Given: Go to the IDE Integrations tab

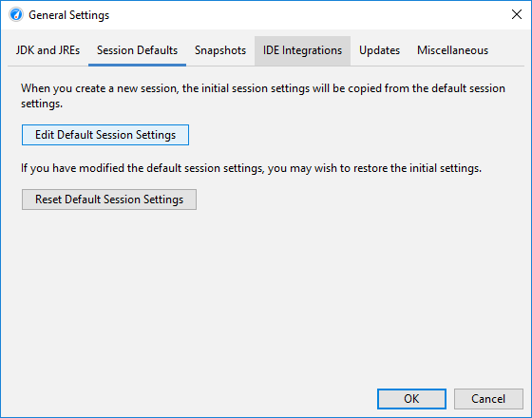Looking at the screenshot, I should pos(302,50).
